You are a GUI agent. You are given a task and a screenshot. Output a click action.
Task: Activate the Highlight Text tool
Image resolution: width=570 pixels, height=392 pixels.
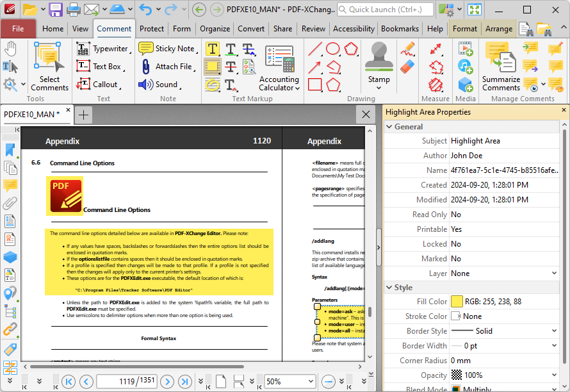pyautogui.click(x=212, y=49)
